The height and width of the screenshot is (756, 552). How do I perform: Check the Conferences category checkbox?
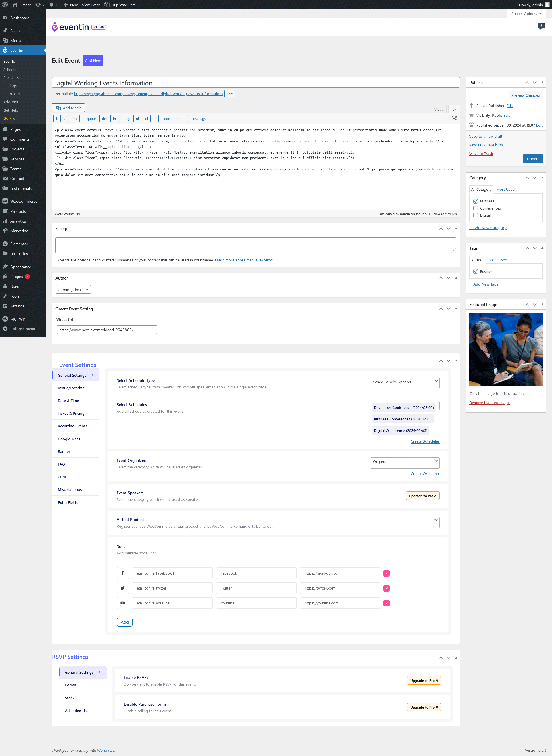coord(476,208)
